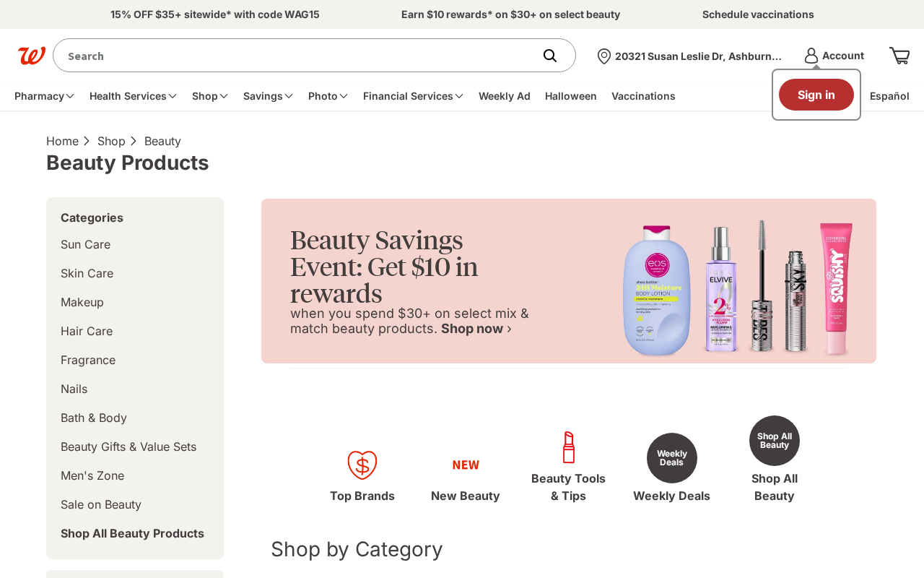Expand the Health Services menu
This screenshot has width=924, height=578.
tap(134, 96)
